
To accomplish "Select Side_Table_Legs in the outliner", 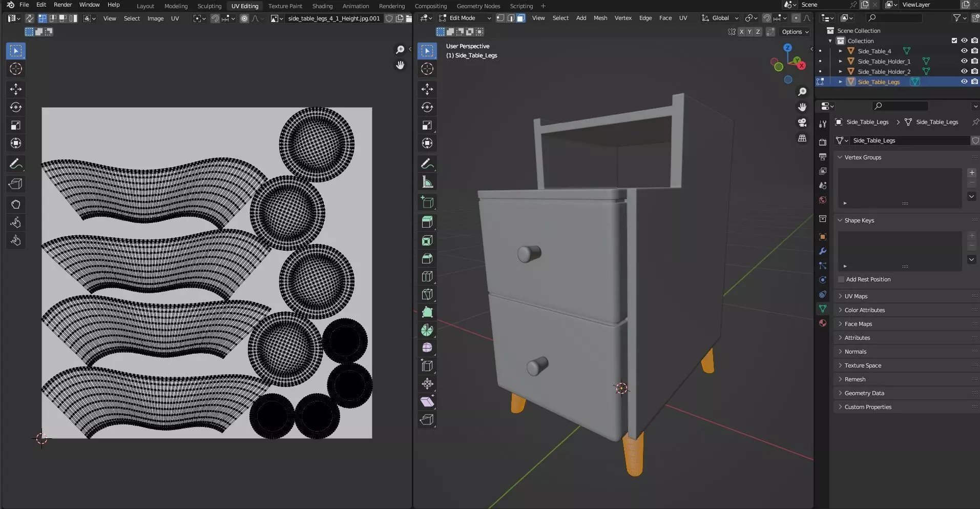I will pyautogui.click(x=879, y=82).
